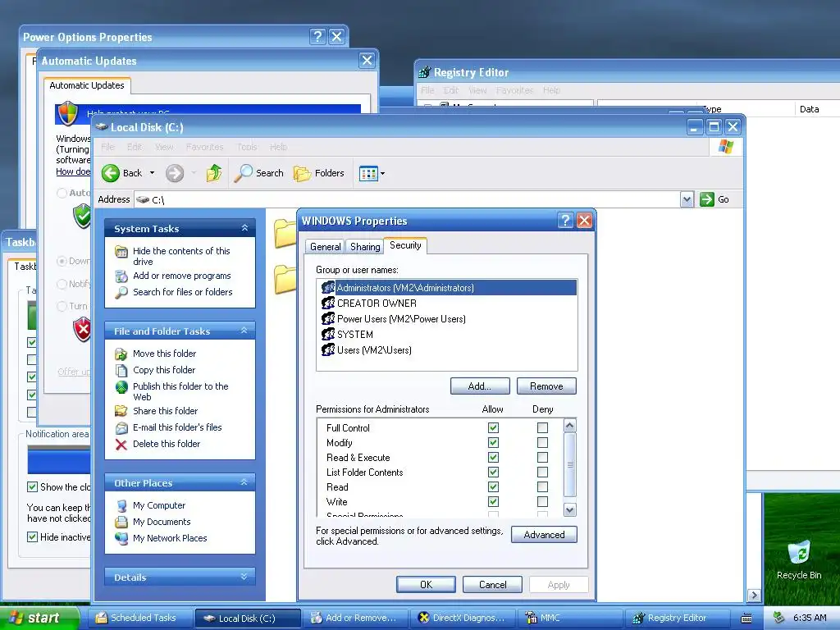The width and height of the screenshot is (840, 630).
Task: Click the green Go arrow
Action: pos(707,199)
